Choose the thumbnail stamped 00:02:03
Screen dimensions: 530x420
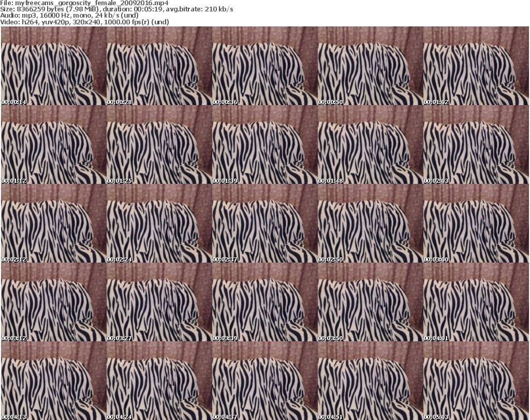(x=476, y=144)
